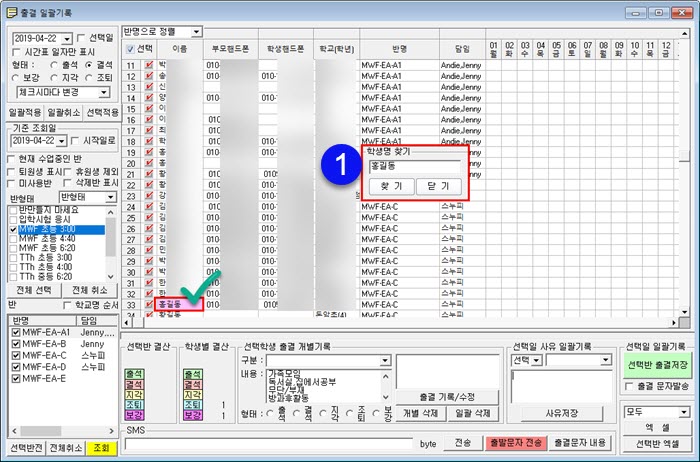The width and height of the screenshot is (700, 462).
Task: Click the pink 결석 swatch under 학생별 결산
Action: tap(193, 384)
